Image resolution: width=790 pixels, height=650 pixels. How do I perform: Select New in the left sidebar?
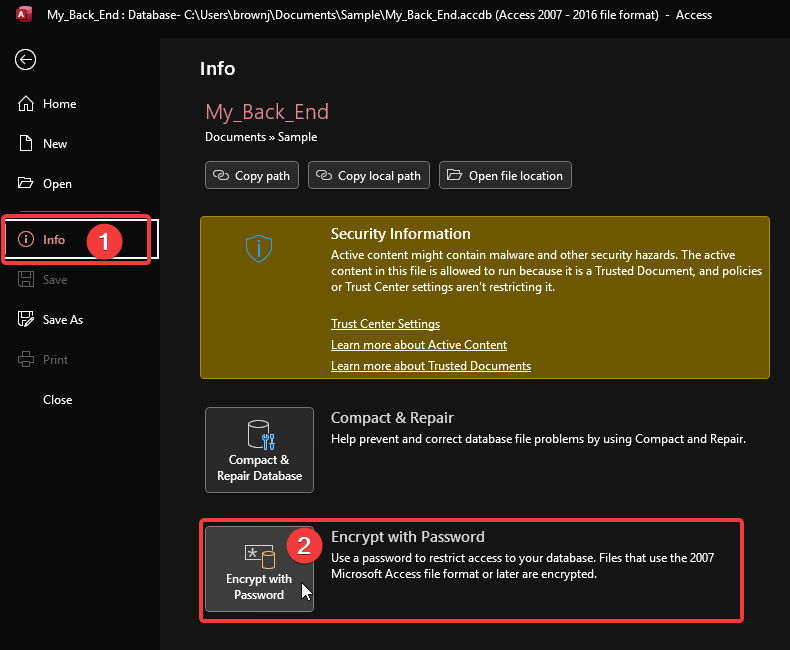coord(55,144)
